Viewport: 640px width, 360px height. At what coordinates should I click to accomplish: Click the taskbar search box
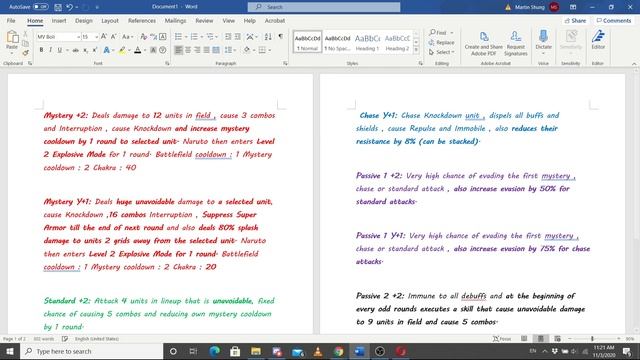[x=91, y=351]
